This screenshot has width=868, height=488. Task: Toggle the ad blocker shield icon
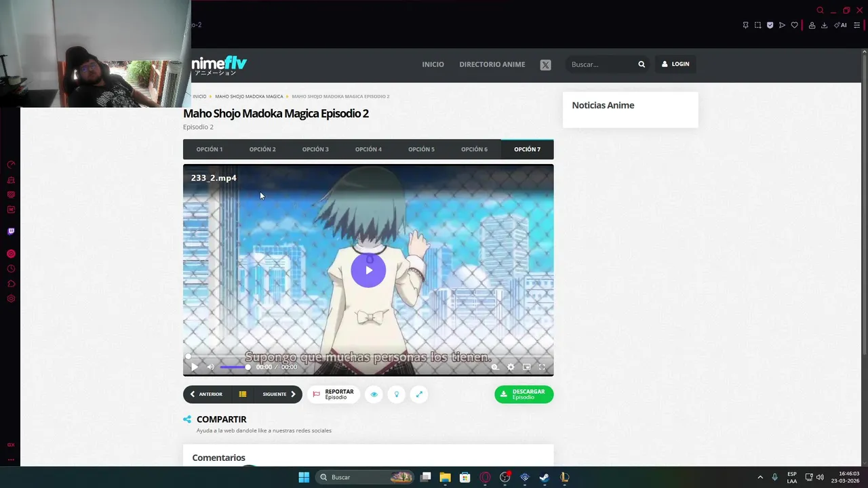pyautogui.click(x=770, y=25)
